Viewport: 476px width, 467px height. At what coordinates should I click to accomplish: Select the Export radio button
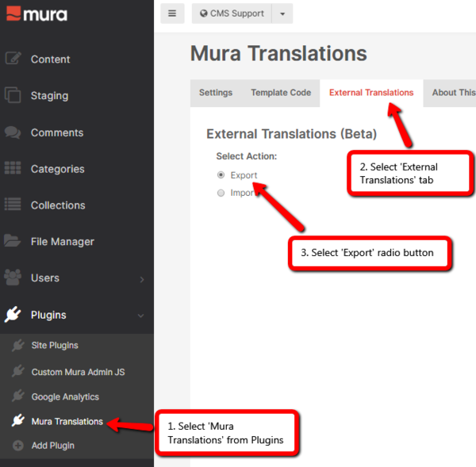[221, 175]
